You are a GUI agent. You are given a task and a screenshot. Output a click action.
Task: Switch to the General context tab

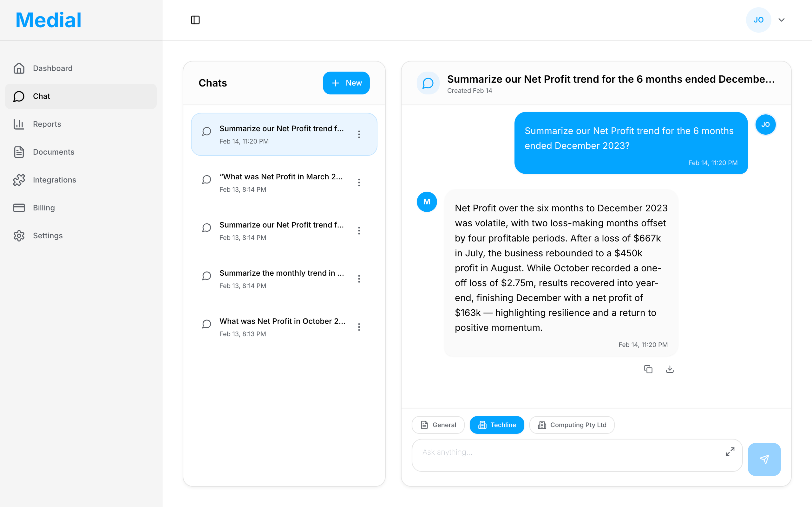(x=438, y=425)
